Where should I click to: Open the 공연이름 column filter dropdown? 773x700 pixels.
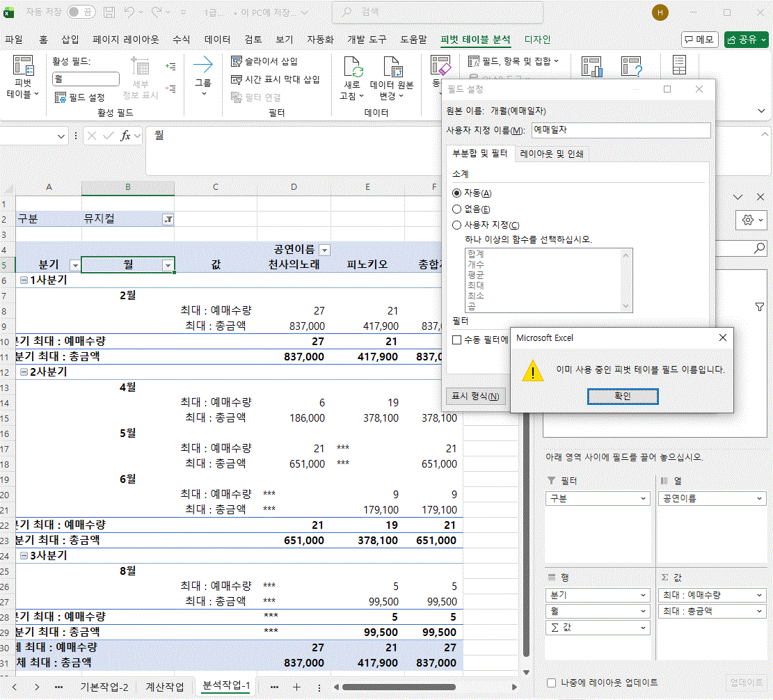point(324,250)
